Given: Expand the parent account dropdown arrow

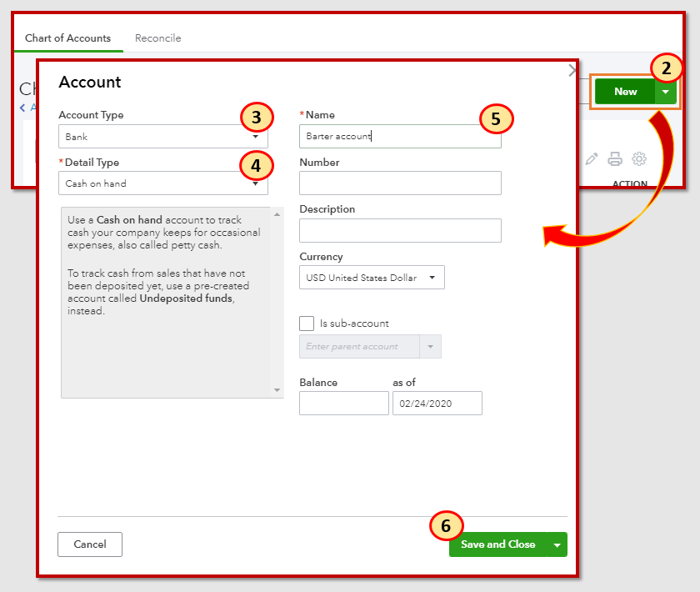Looking at the screenshot, I should point(430,347).
